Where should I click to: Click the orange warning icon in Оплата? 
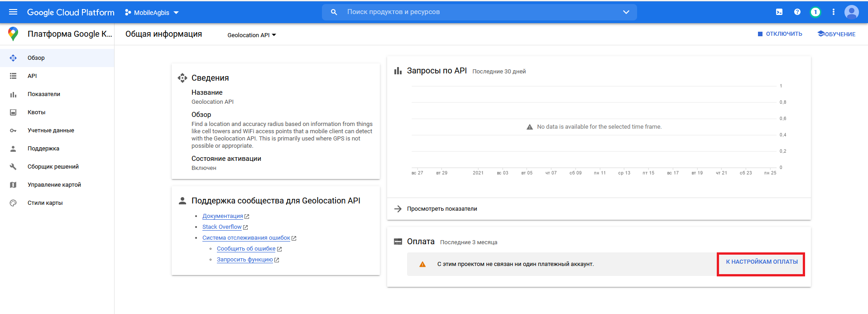[422, 264]
